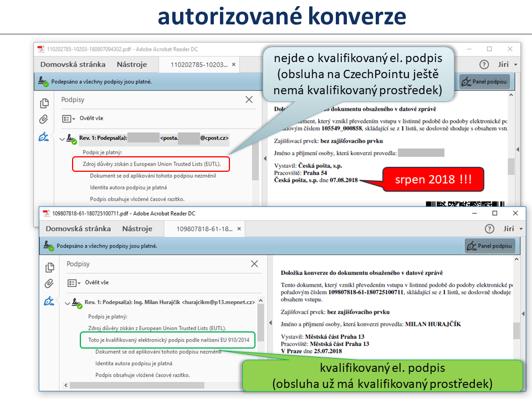The width and height of the screenshot is (532, 399).
Task: Select 'Podpis obsahuje vložené časové razítko', upper window
Action: pos(137,199)
